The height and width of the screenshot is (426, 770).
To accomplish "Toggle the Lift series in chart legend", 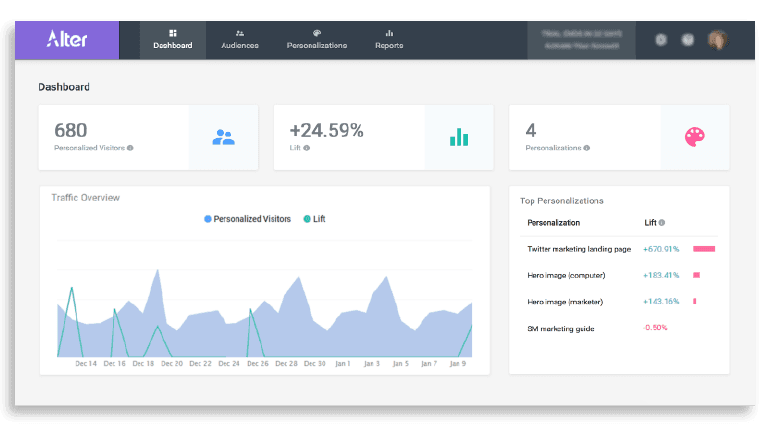I will [x=314, y=218].
